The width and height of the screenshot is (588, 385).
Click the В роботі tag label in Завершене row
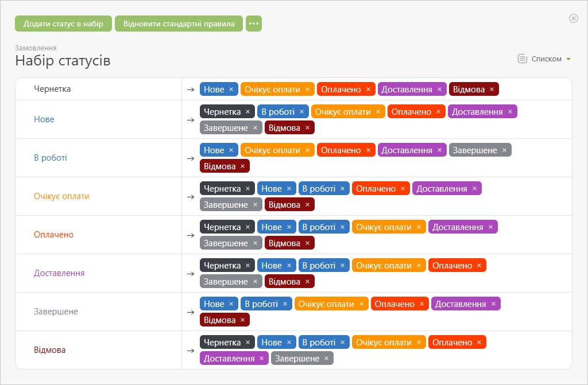coord(261,304)
